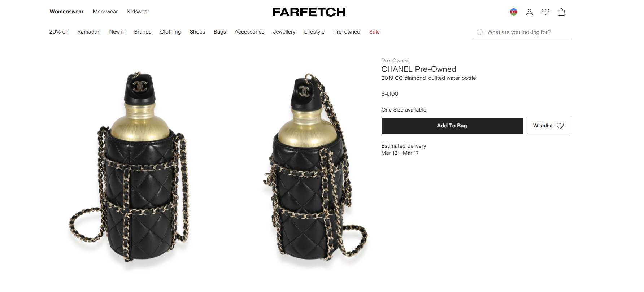The image size is (644, 292).
Task: Add item via Wishlist heart button
Action: click(x=548, y=126)
